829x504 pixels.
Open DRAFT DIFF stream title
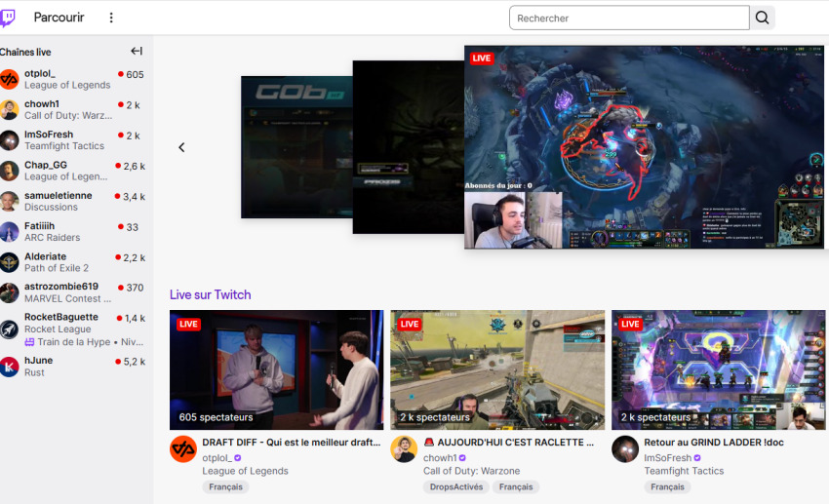(x=292, y=443)
